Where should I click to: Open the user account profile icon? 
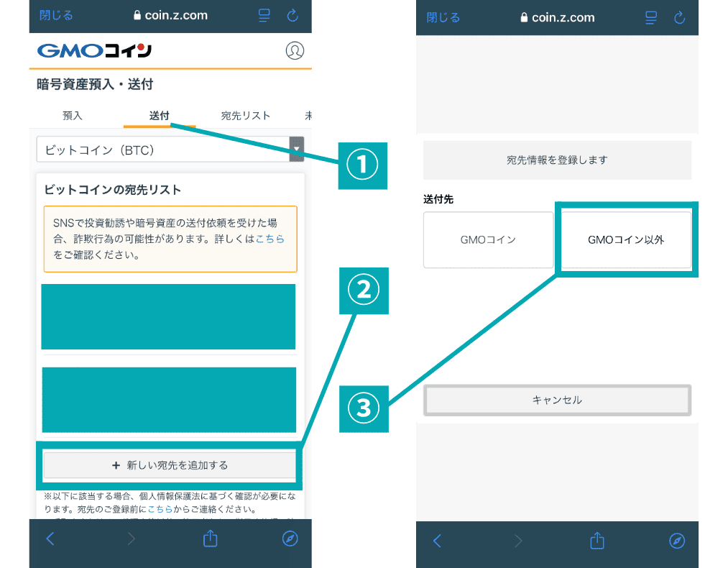295,50
